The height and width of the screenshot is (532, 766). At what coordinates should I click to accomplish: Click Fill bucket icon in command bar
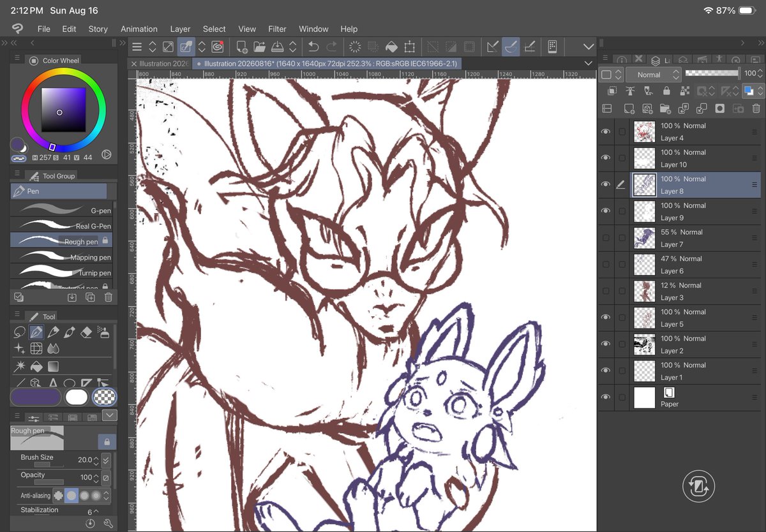tap(391, 47)
